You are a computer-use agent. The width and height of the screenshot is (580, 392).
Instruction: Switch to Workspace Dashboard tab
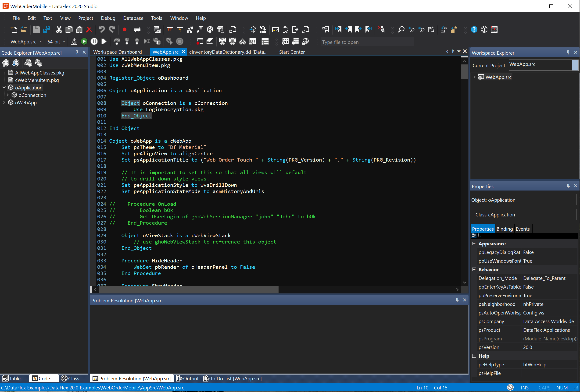(118, 52)
